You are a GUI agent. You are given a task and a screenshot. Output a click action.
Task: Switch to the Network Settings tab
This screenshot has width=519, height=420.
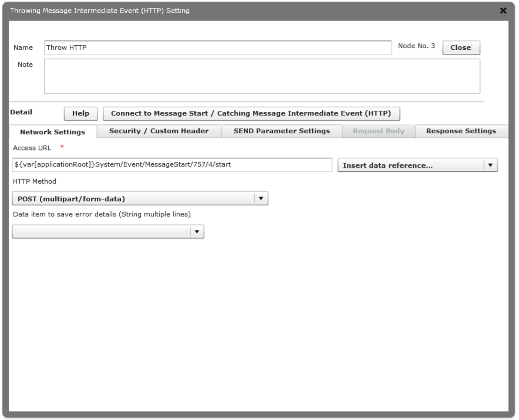click(x=52, y=131)
